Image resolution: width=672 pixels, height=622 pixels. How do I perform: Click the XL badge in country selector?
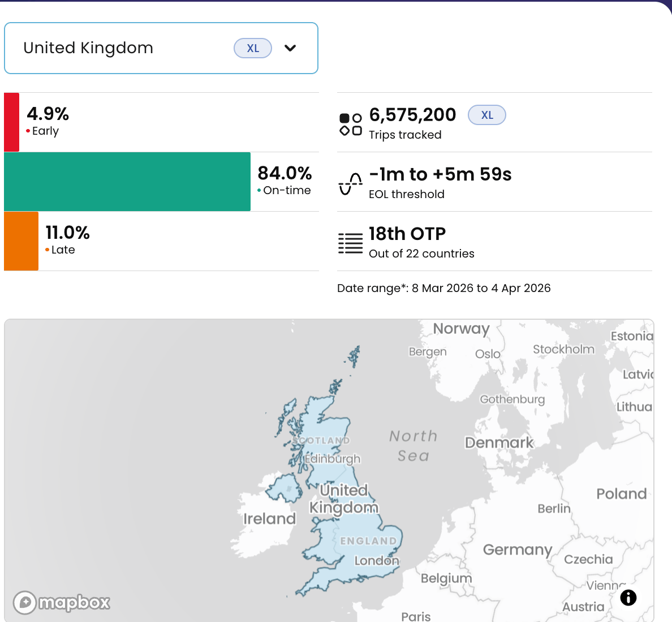tap(253, 48)
